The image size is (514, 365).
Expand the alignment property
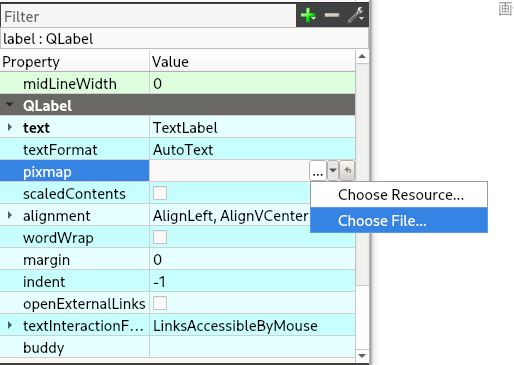coord(10,215)
